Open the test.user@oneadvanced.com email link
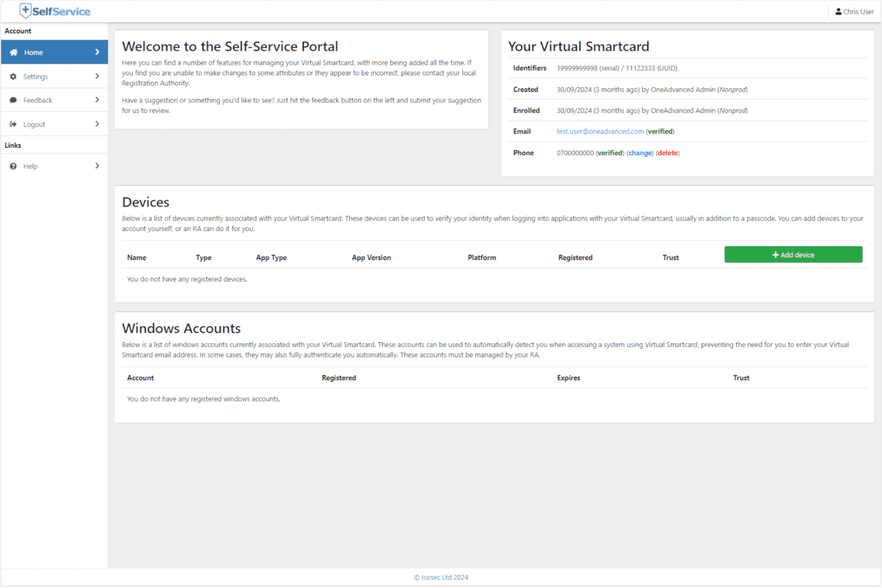882x588 pixels. [x=599, y=132]
